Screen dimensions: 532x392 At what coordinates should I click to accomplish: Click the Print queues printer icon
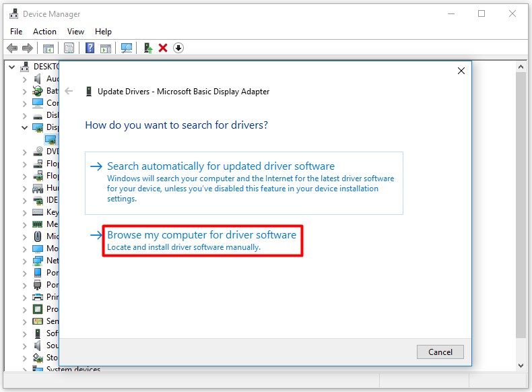click(38, 297)
